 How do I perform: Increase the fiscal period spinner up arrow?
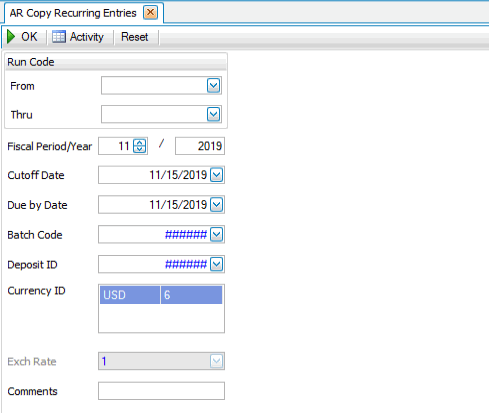pos(140,143)
